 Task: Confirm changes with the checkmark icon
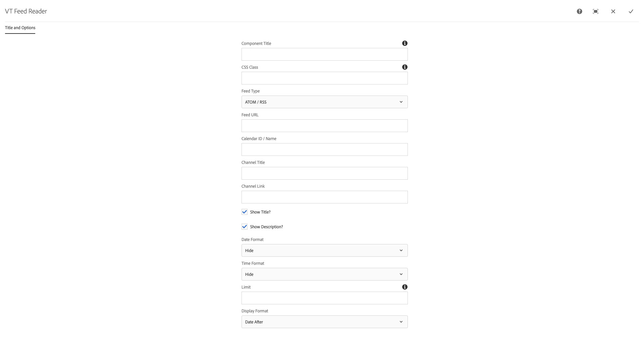631,11
